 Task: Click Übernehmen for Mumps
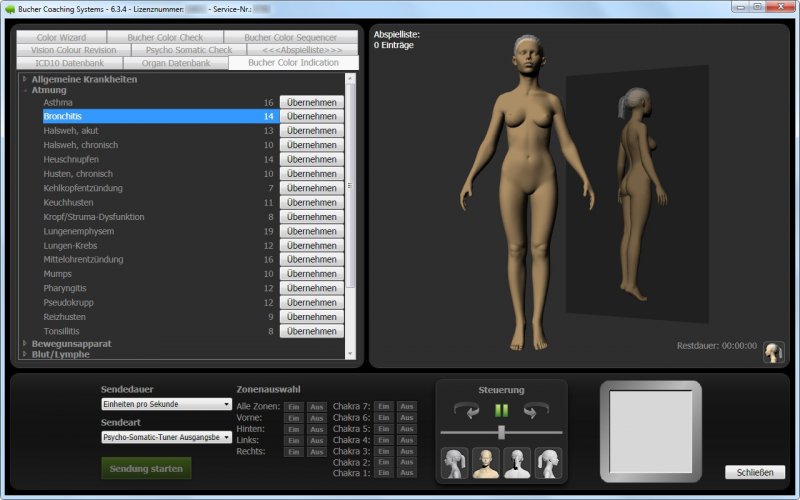[x=312, y=274]
